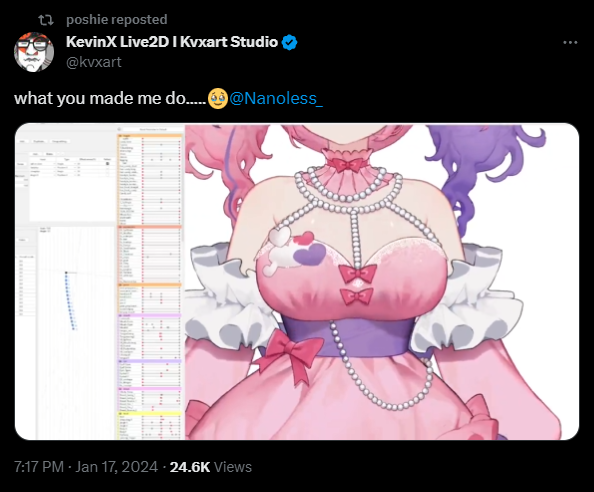Open the more options three-dot menu
The width and height of the screenshot is (594, 492).
point(570,42)
